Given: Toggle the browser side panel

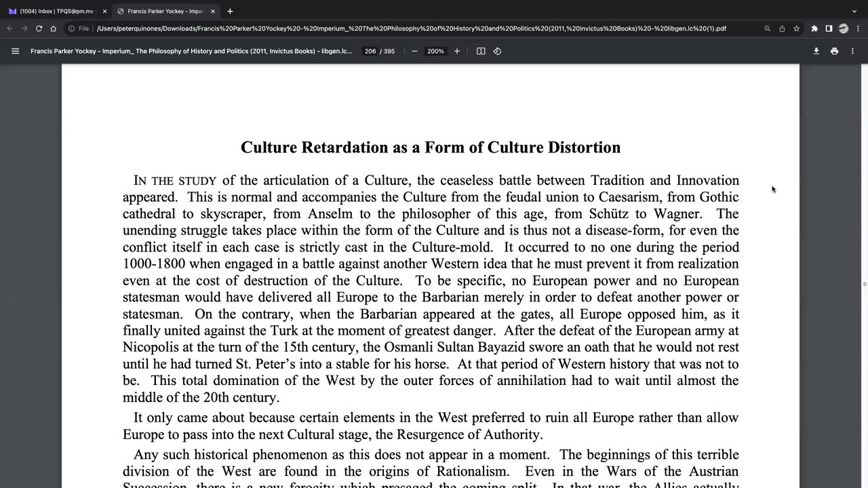Looking at the screenshot, I should click(x=829, y=28).
